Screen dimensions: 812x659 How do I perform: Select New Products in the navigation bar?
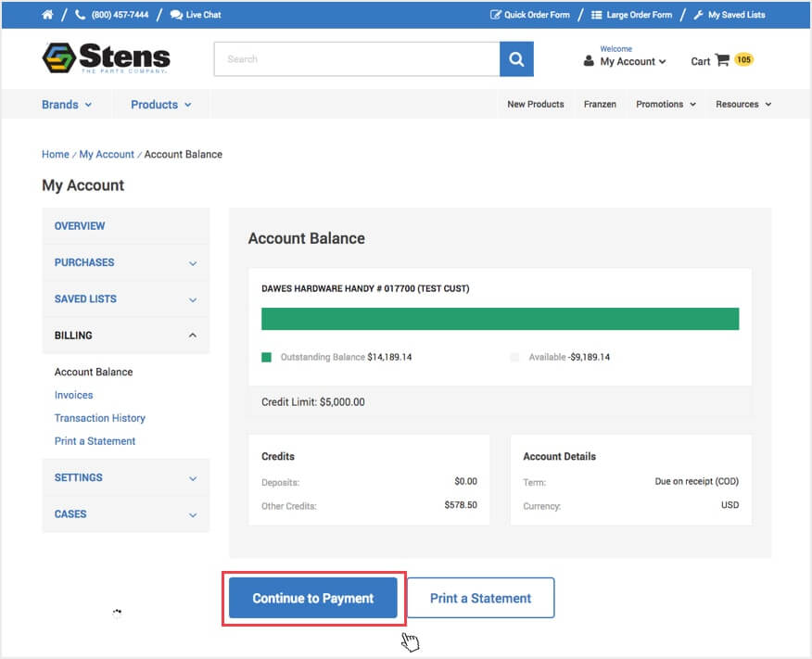tap(535, 105)
